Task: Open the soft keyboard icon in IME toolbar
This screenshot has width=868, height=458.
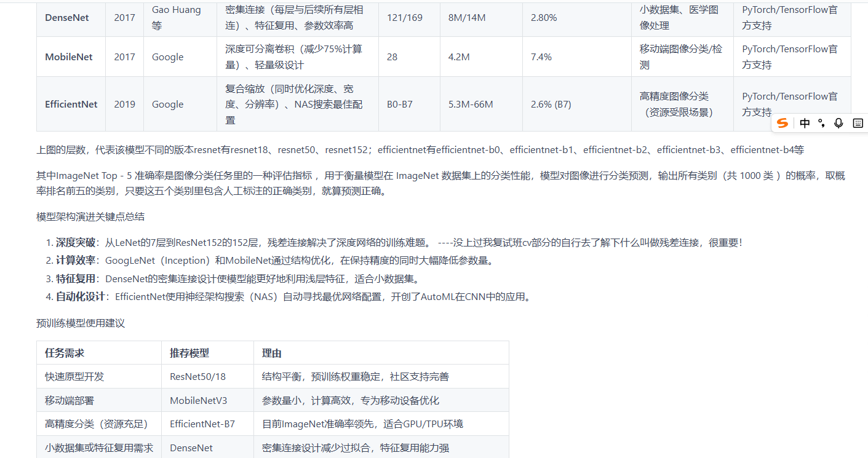Action: pos(858,123)
